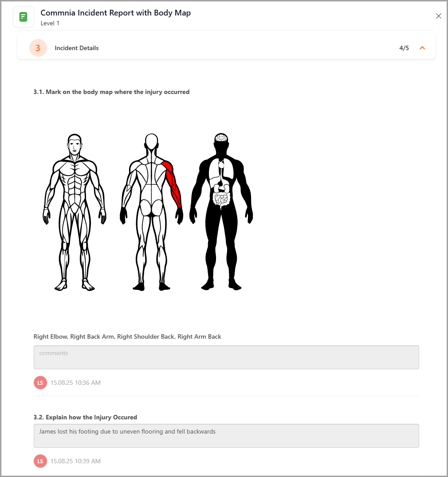
Task: Click the LS avatar beside 10:39 AM
Action: click(x=40, y=461)
